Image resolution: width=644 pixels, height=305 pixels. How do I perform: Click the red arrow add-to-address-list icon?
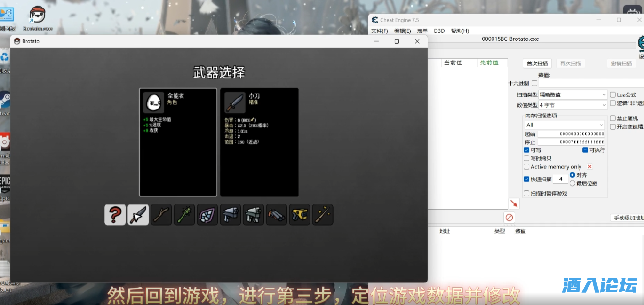tap(514, 203)
